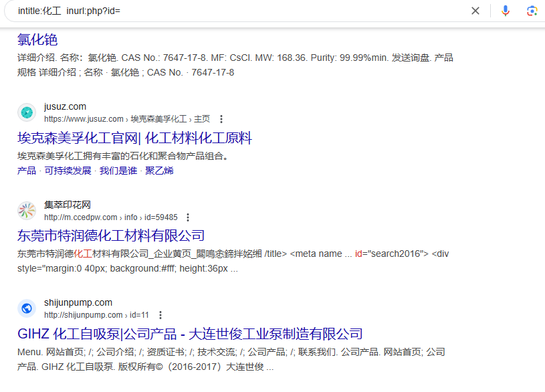This screenshot has height=392, width=545.
Task: Go to 聚乙烯 sitelink
Action: (159, 171)
